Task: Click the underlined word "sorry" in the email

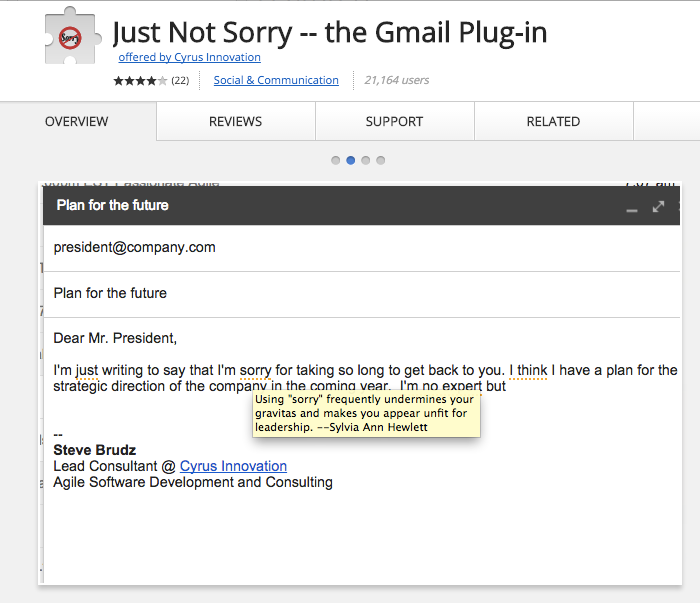Action: point(255,370)
